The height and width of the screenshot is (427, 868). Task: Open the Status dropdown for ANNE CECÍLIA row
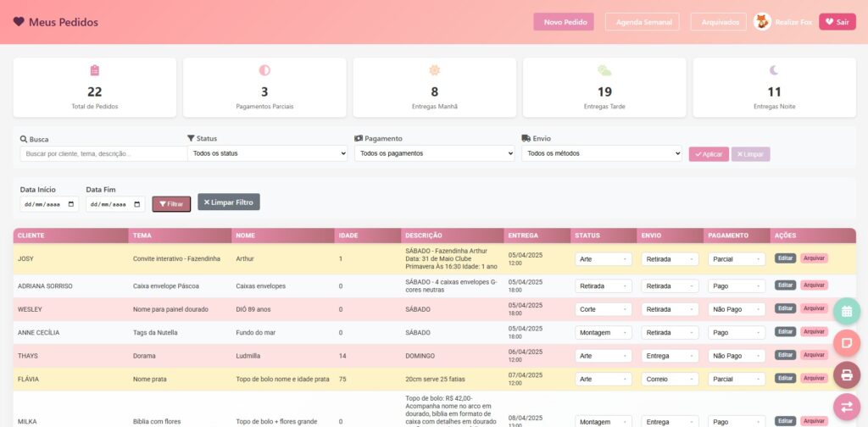click(604, 332)
